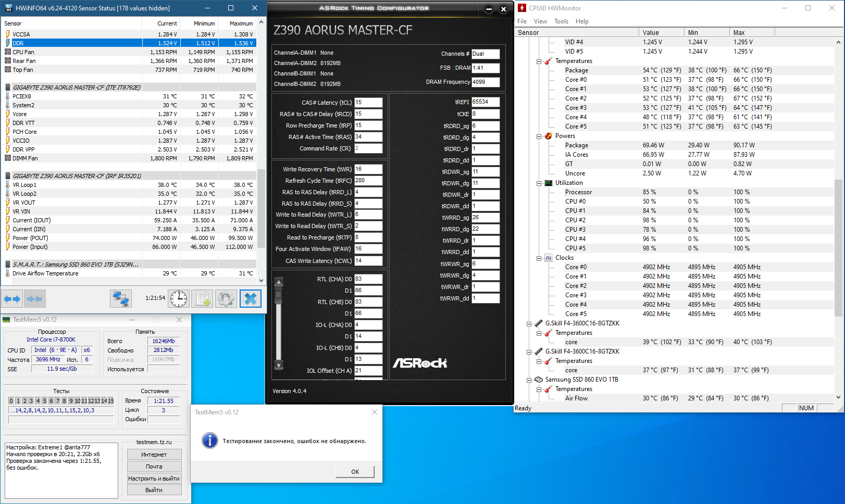Viewport: 845px width, 504px height.
Task: Close HWiNFO sensors with the blue X icon
Action: (x=251, y=299)
